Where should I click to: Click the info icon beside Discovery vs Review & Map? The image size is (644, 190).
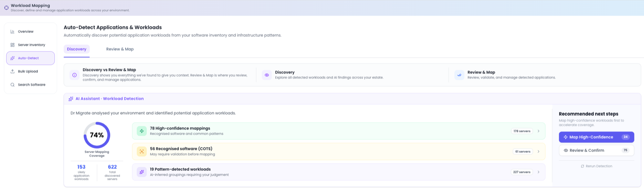click(74, 75)
